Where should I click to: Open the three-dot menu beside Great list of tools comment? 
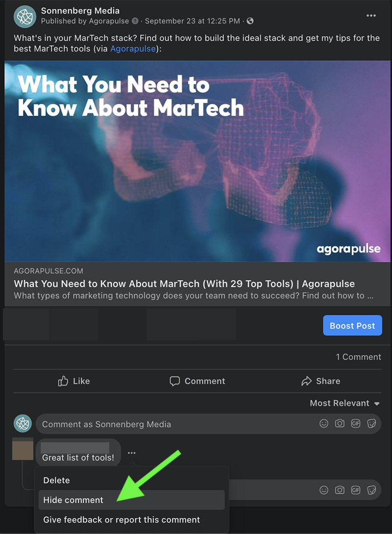coord(132,453)
